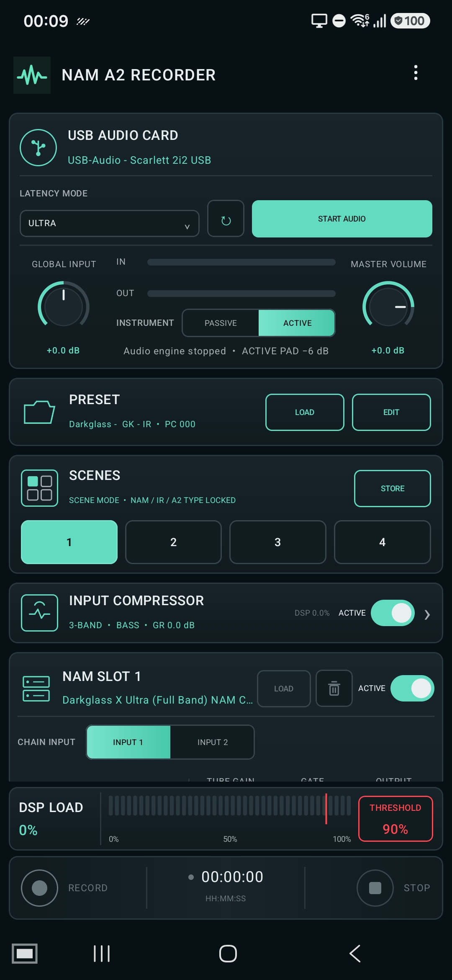452x980 pixels.
Task: Set instrument type to PASSIVE
Action: tap(221, 323)
